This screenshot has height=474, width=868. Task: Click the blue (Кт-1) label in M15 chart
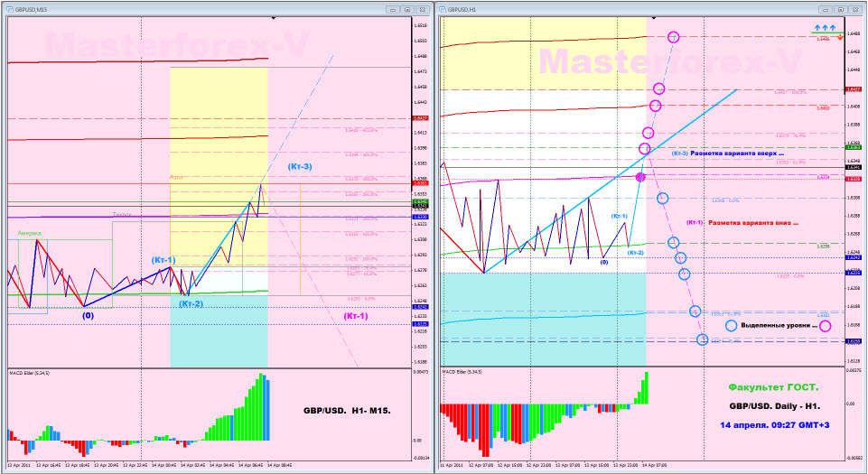click(x=163, y=260)
